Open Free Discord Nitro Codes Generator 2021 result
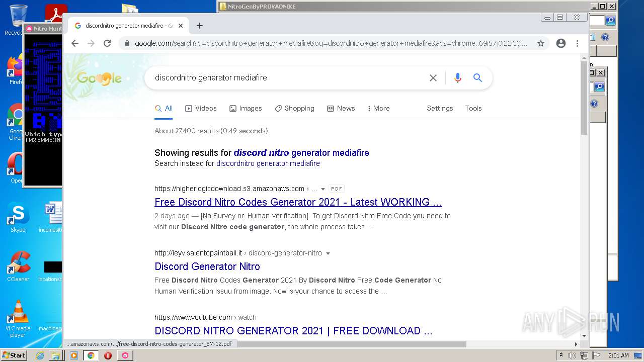Image resolution: width=644 pixels, height=362 pixels. coord(298,202)
